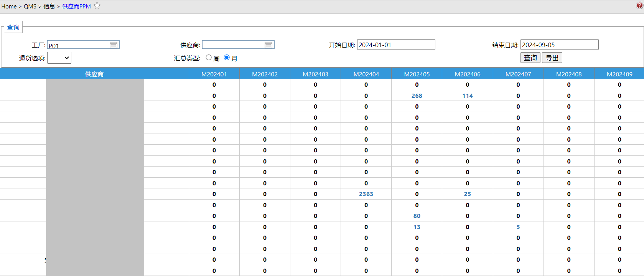Image resolution: width=644 pixels, height=279 pixels.
Task: Click the 供应商 column header
Action: [94, 74]
